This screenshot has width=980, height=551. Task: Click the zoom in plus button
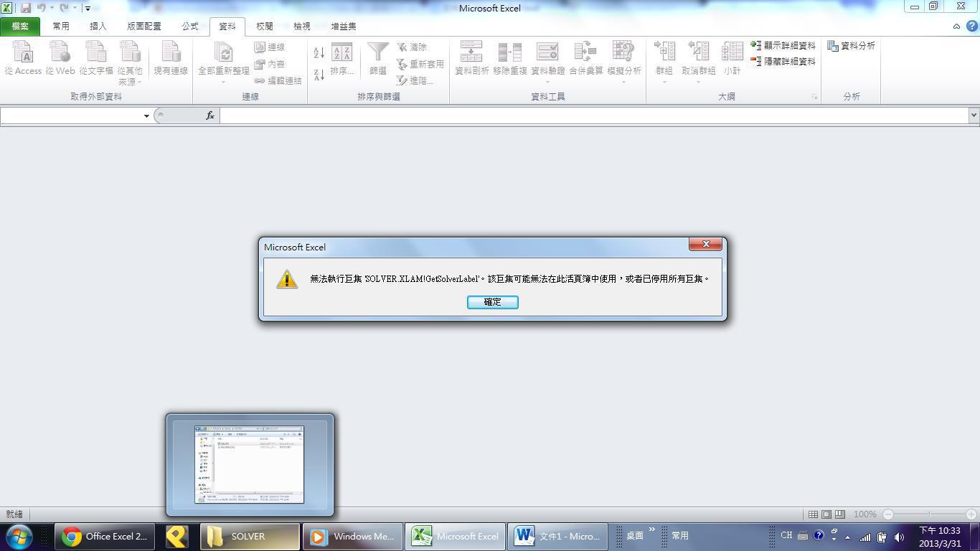pos(971,514)
